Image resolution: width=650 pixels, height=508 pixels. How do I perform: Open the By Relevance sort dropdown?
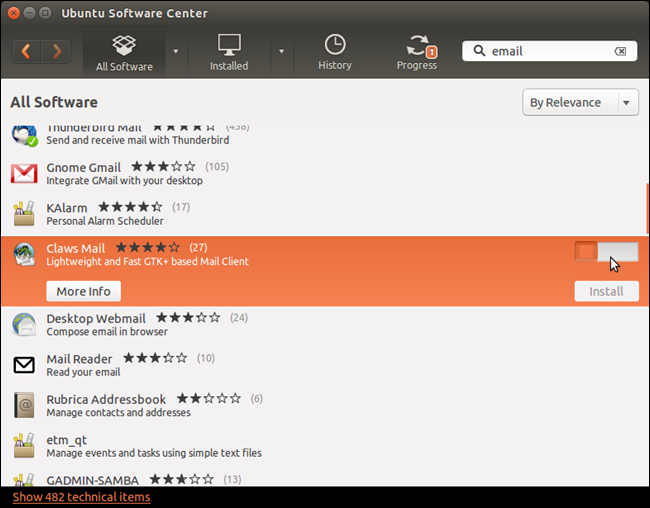pyautogui.click(x=580, y=102)
